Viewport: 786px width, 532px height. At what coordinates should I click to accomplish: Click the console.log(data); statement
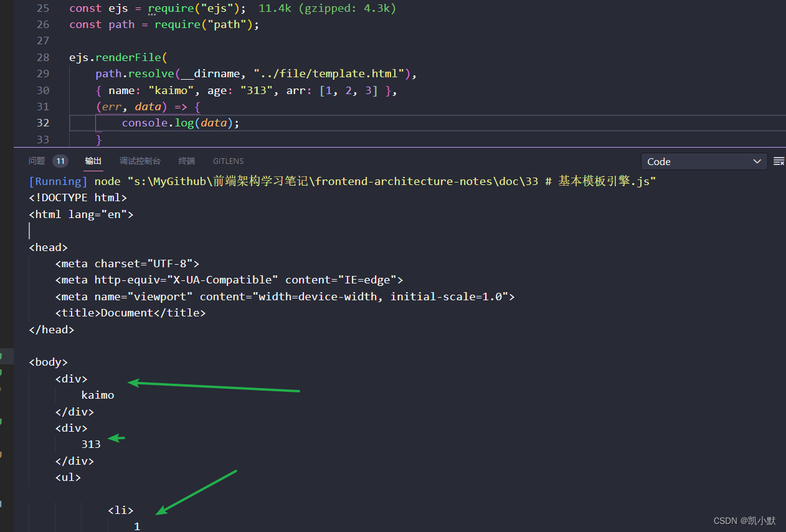[x=181, y=123]
